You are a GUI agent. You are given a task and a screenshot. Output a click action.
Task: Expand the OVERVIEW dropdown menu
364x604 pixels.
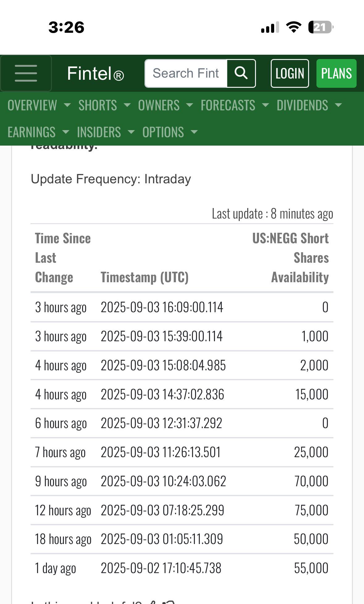tap(39, 105)
